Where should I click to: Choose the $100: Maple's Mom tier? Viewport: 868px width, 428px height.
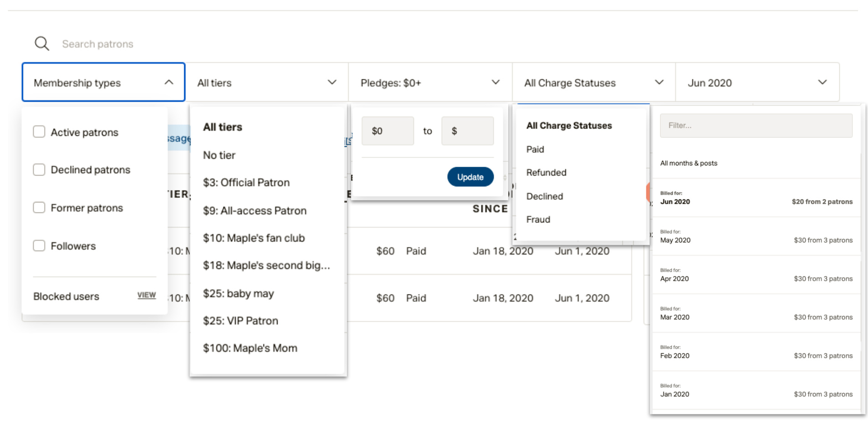(x=250, y=348)
